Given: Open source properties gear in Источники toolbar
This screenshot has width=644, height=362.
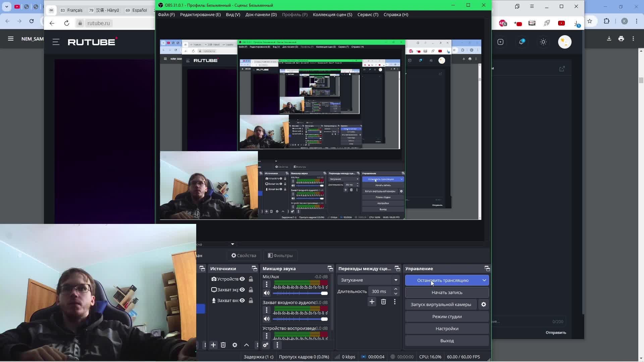Looking at the screenshot, I should pyautogui.click(x=235, y=345).
